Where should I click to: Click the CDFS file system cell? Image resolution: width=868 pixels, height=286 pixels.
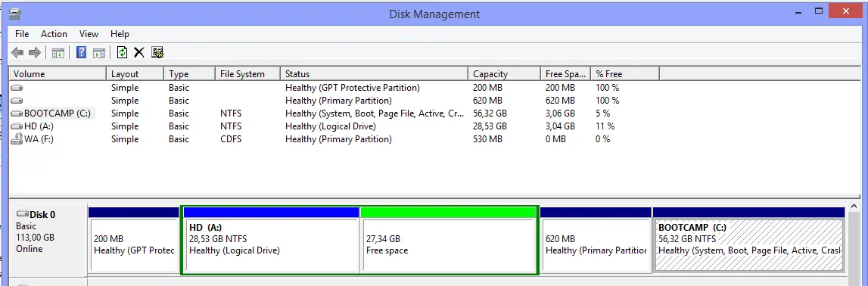[x=230, y=139]
